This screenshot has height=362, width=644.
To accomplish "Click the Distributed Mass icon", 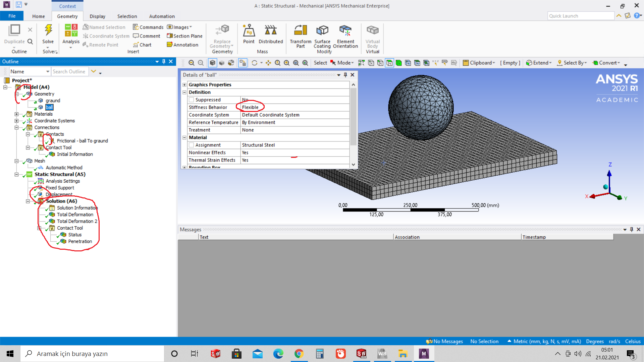I will point(271,31).
